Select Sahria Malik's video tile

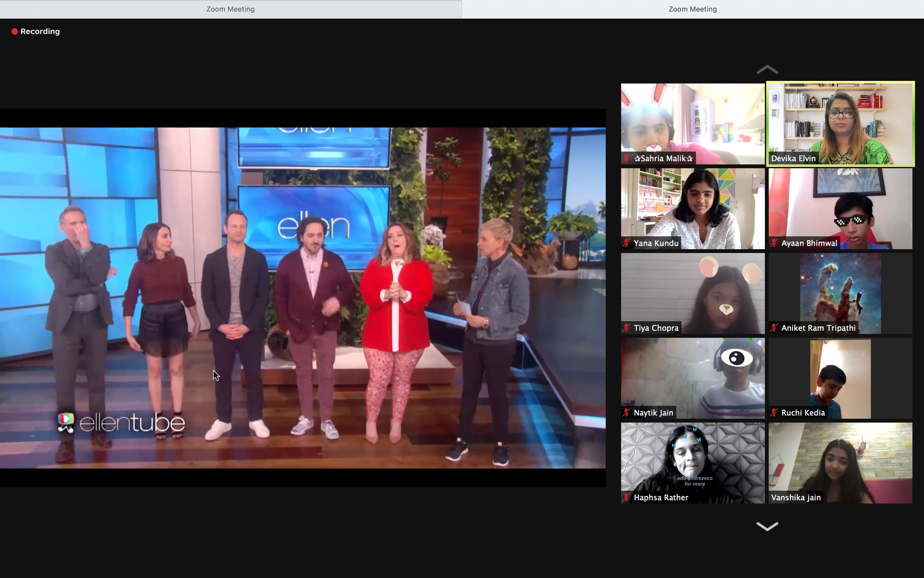pyautogui.click(x=693, y=124)
